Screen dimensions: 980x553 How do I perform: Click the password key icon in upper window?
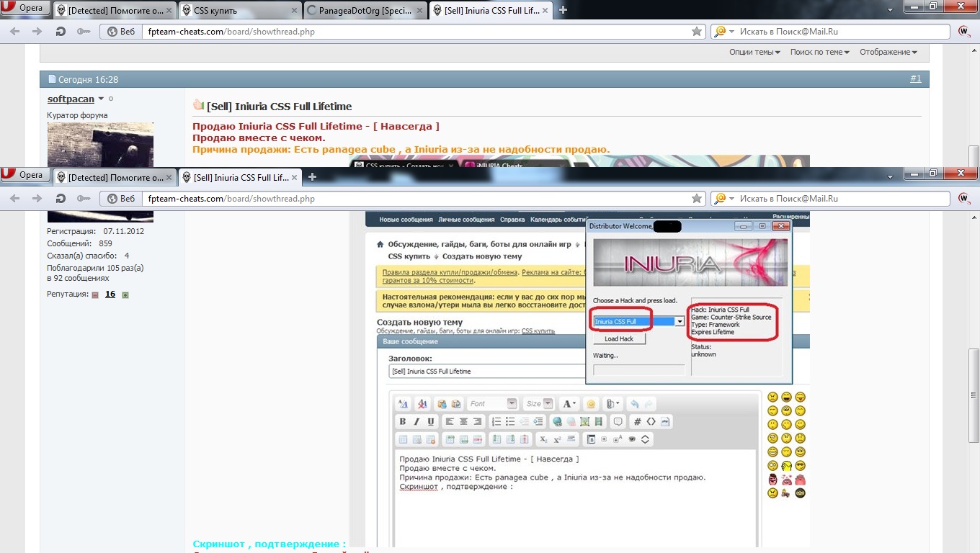click(84, 32)
